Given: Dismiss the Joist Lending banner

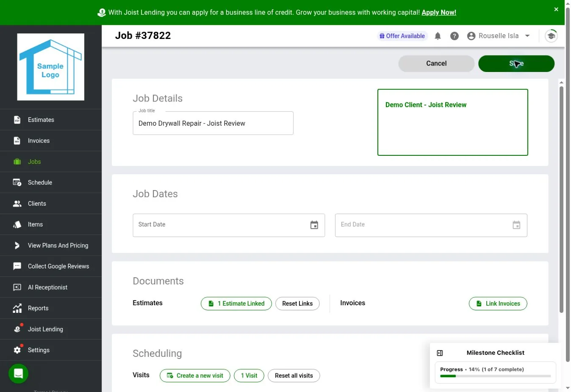Looking at the screenshot, I should click(x=556, y=9).
